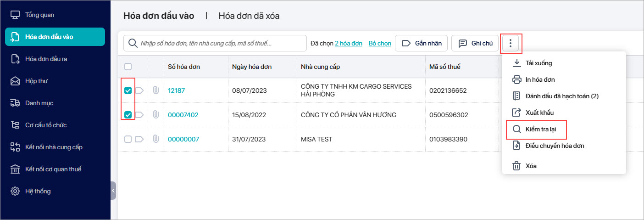
Task: Open the three-dot more actions menu
Action: point(511,44)
